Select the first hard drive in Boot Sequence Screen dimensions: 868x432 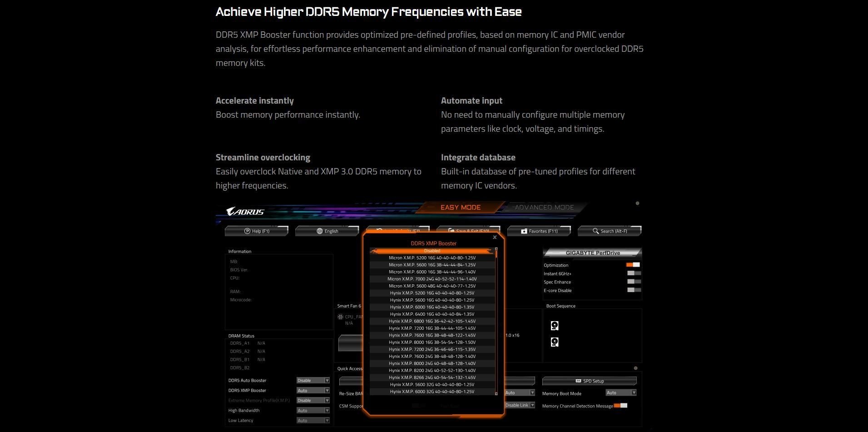click(x=555, y=326)
